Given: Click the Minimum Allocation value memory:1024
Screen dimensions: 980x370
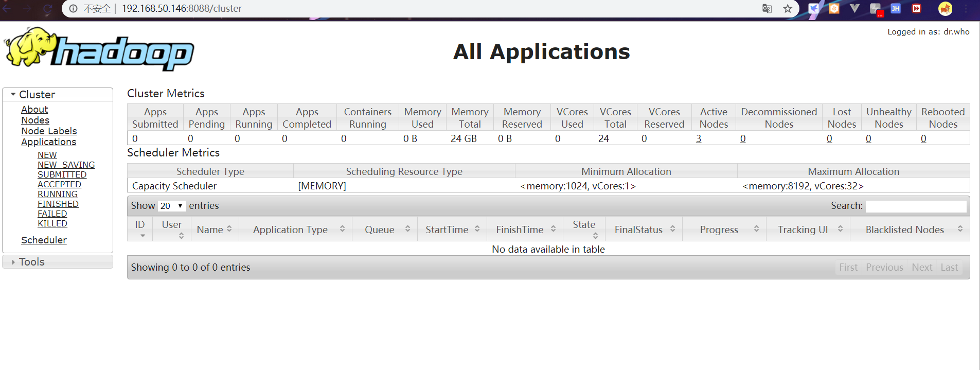Looking at the screenshot, I should point(578,186).
